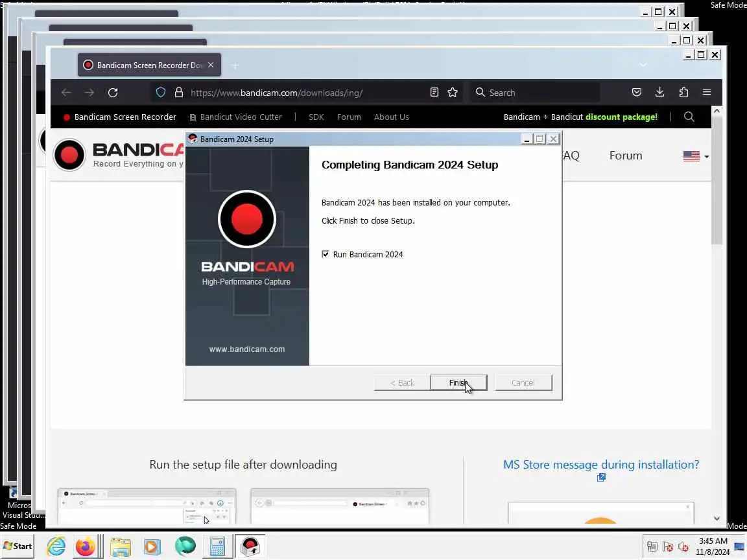The height and width of the screenshot is (560, 747).
Task: Click the vertical scrollbar thumb
Action: [717, 181]
